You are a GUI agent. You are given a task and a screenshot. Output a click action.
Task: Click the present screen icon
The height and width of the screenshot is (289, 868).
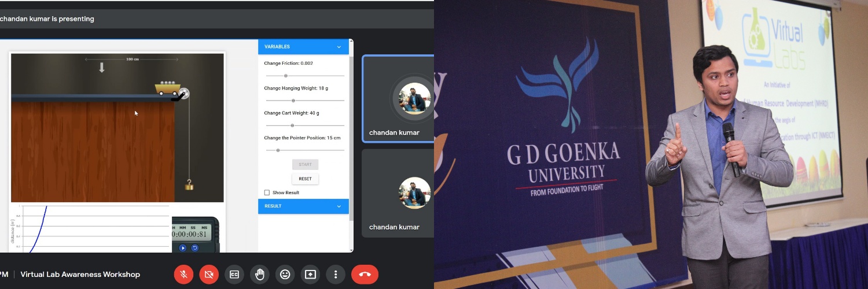pos(310,275)
